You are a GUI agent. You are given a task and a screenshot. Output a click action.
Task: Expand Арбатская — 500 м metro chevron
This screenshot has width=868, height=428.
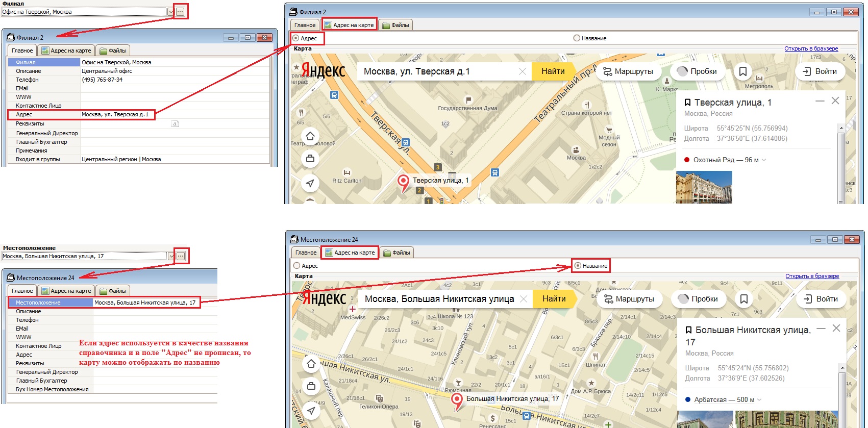(760, 400)
